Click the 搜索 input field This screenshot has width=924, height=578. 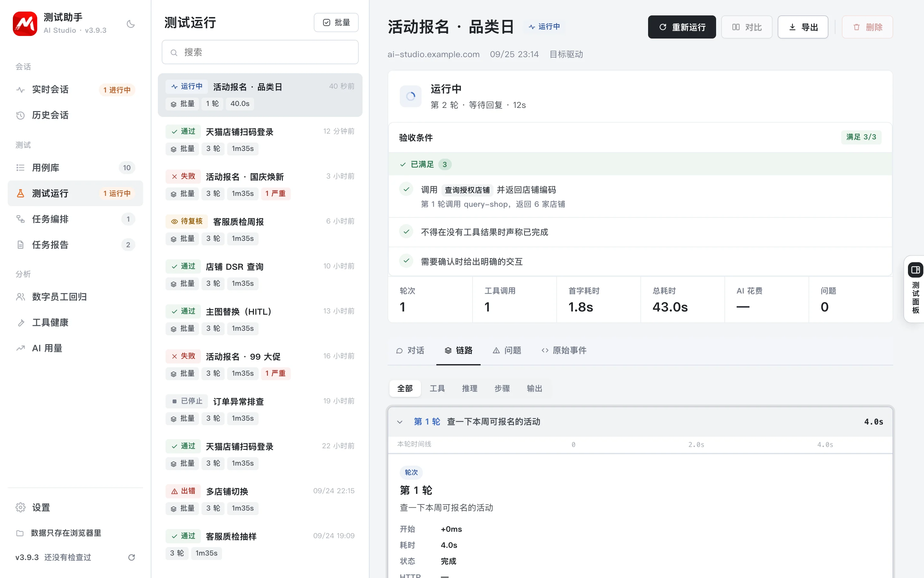point(260,52)
